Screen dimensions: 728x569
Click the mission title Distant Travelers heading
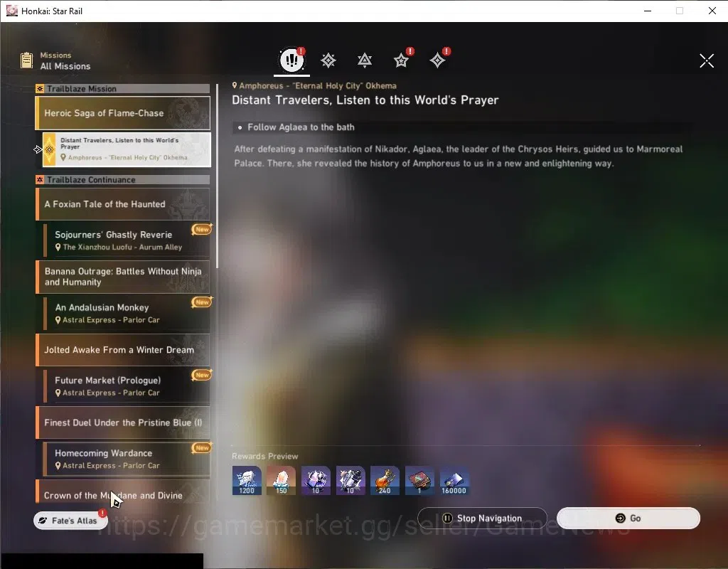[x=365, y=100]
